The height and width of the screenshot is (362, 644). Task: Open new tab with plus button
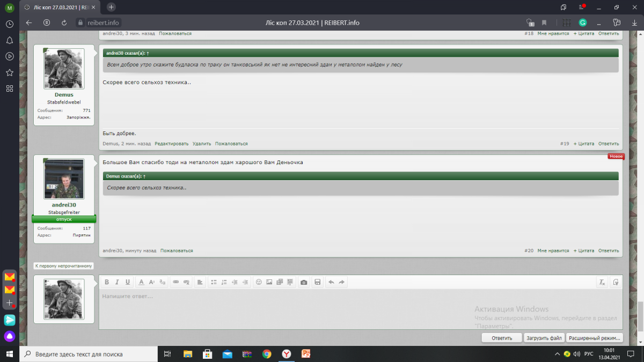pos(111,7)
